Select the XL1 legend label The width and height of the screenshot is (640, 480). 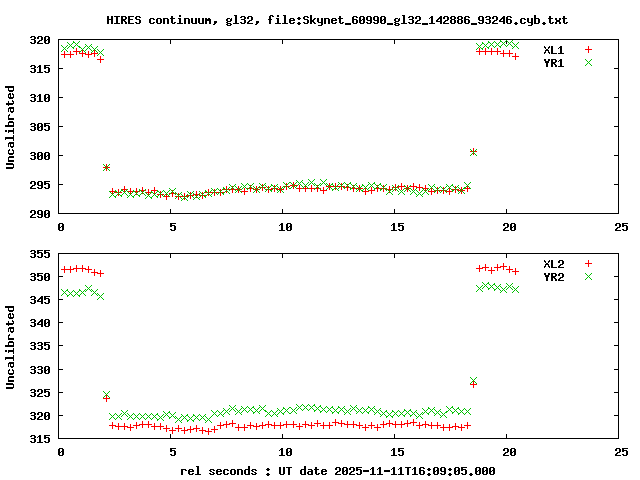pyautogui.click(x=553, y=50)
